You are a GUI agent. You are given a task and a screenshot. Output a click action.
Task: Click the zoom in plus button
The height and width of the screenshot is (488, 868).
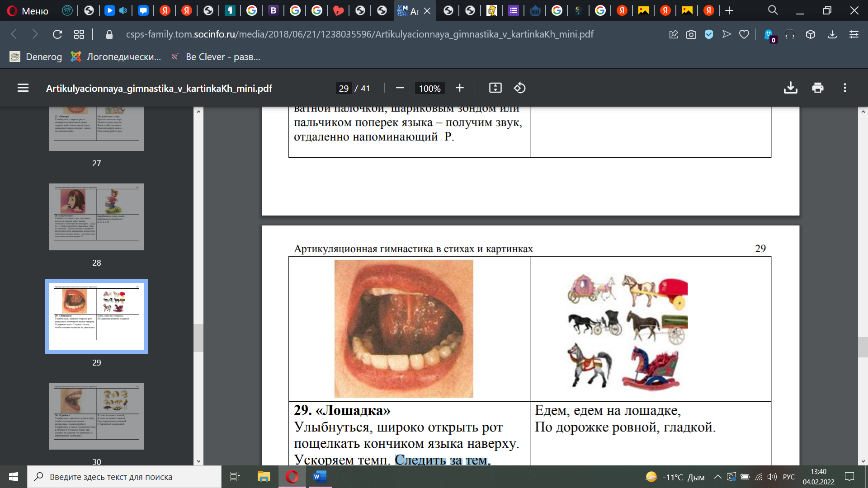pos(459,88)
